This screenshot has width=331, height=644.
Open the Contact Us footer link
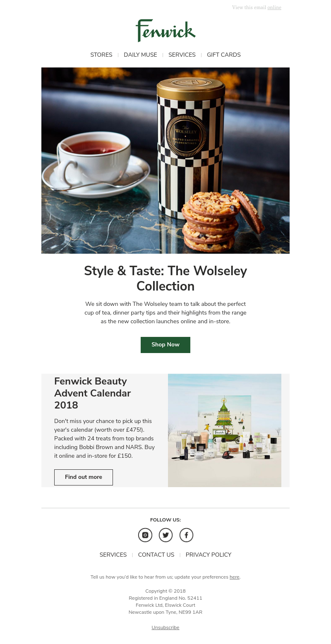tap(156, 555)
